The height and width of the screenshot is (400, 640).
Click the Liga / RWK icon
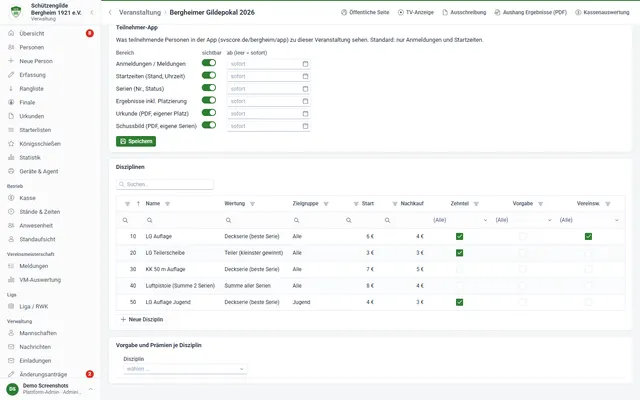point(11,306)
